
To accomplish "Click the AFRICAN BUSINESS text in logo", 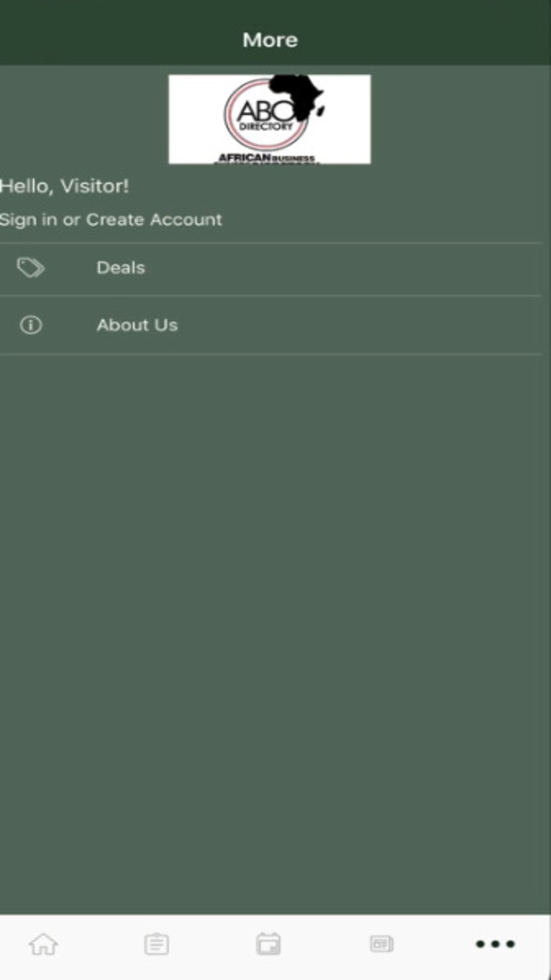I will (x=267, y=158).
